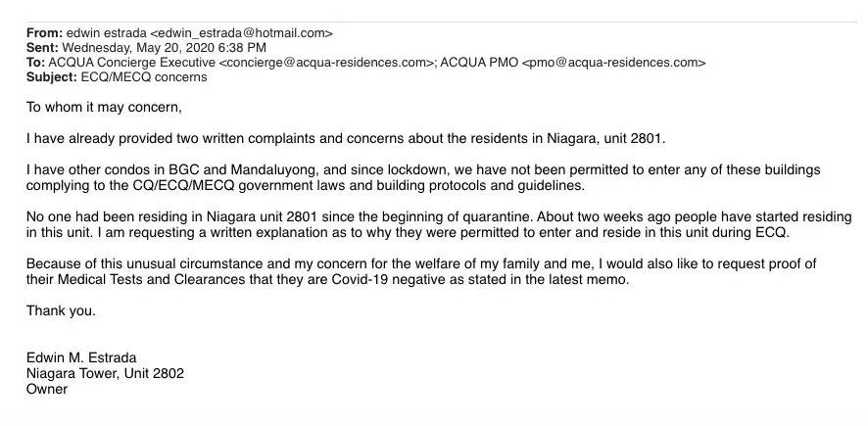Screen dimensions: 868x426
Task: Click the Sent: header label
Action: (43, 48)
